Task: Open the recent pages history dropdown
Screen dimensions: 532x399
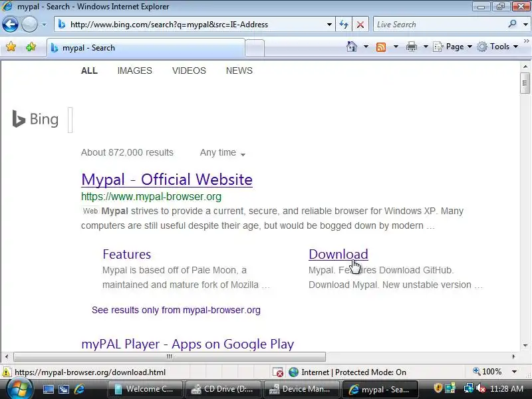Action: 44,25
